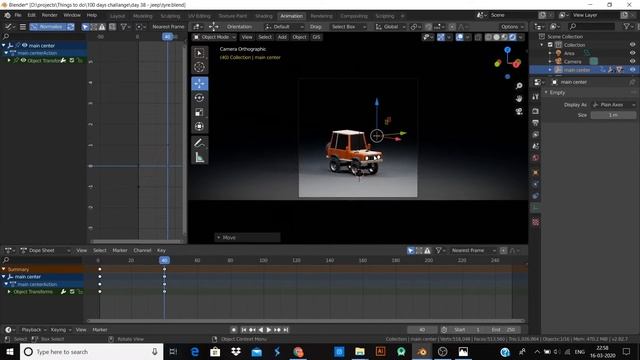Viewport: 640px width, 360px height.
Task: Collapse the Summary row in dope sheet
Action: tap(4, 269)
